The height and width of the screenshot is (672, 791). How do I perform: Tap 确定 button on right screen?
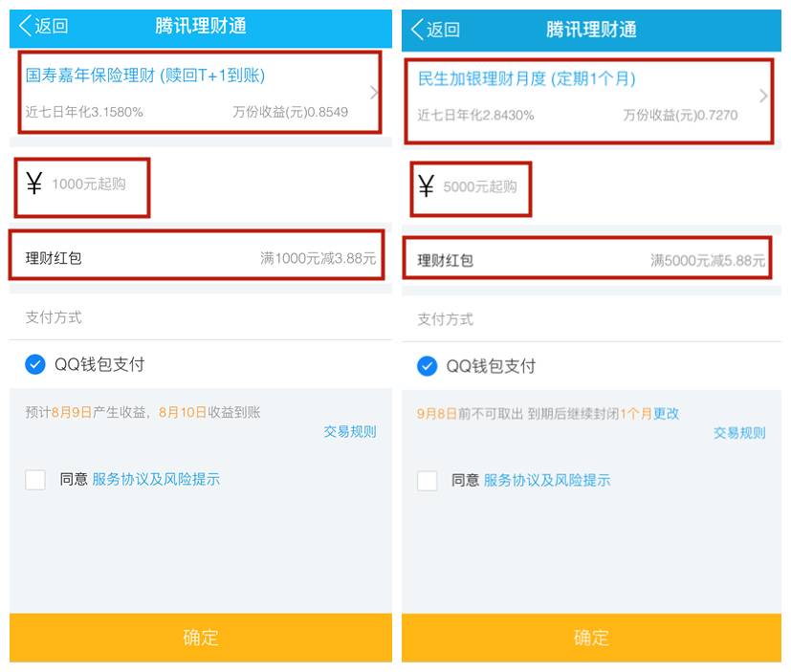pyautogui.click(x=591, y=638)
